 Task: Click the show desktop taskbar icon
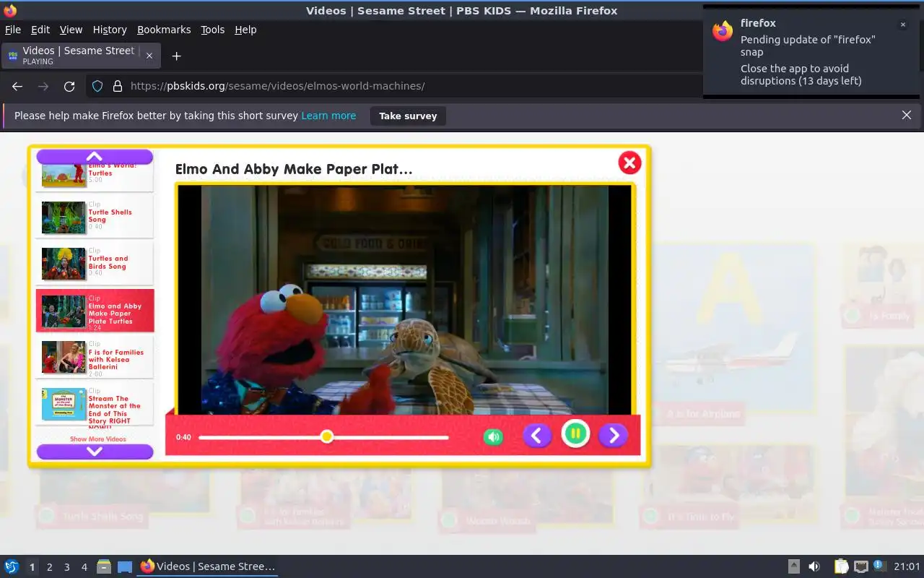click(125, 566)
